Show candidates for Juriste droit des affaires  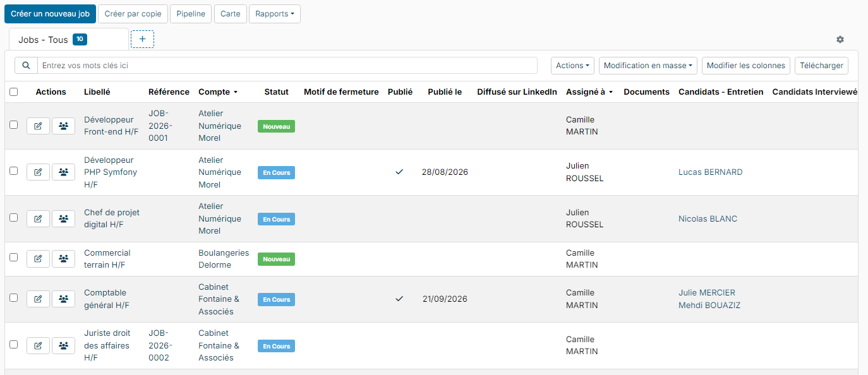tap(63, 345)
